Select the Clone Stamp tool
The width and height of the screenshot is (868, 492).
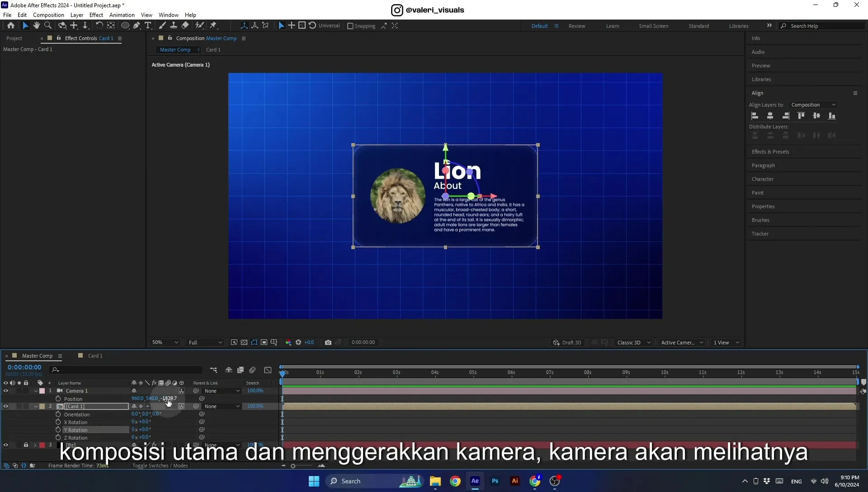click(173, 26)
